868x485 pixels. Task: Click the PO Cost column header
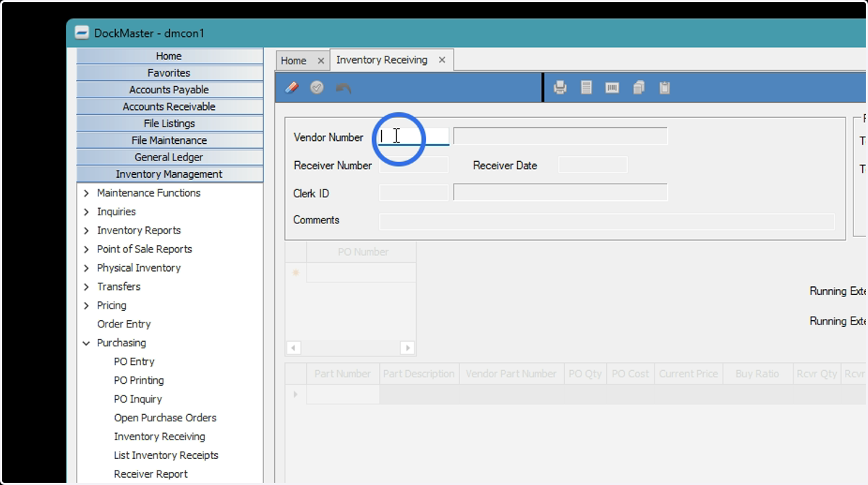[x=631, y=374]
